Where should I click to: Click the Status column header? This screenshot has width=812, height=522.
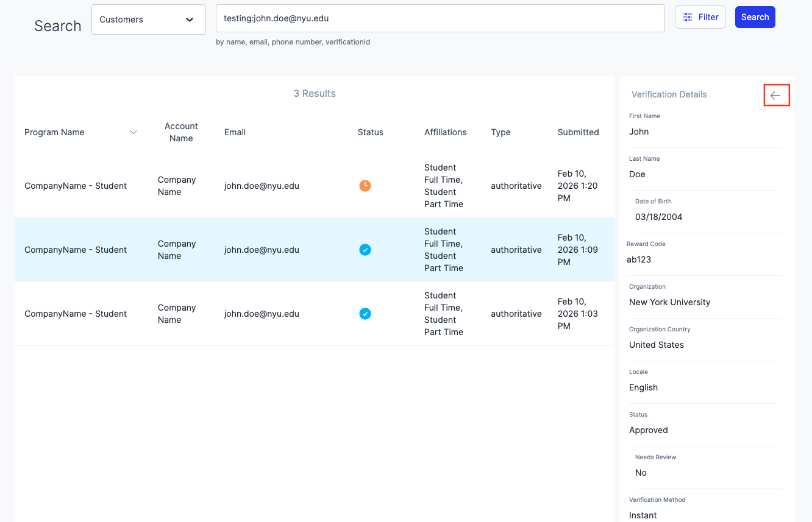click(371, 132)
